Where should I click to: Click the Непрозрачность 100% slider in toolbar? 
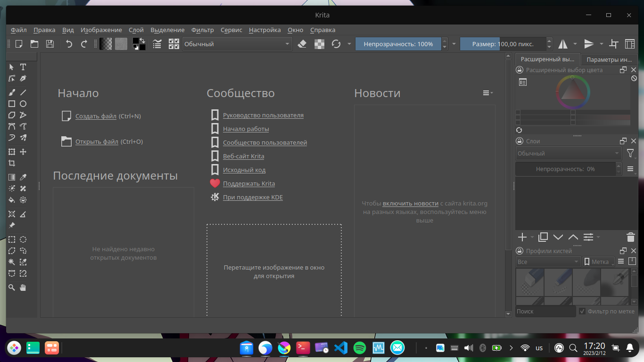click(398, 44)
